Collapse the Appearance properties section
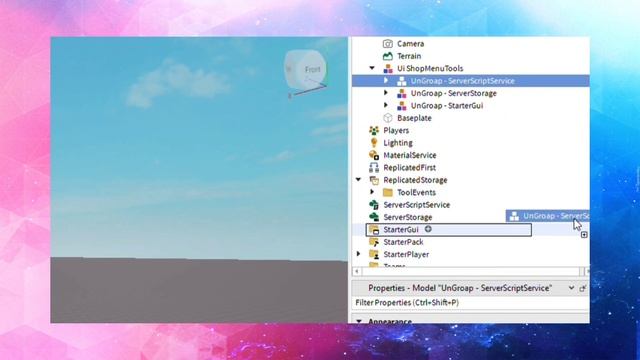 tap(359, 321)
